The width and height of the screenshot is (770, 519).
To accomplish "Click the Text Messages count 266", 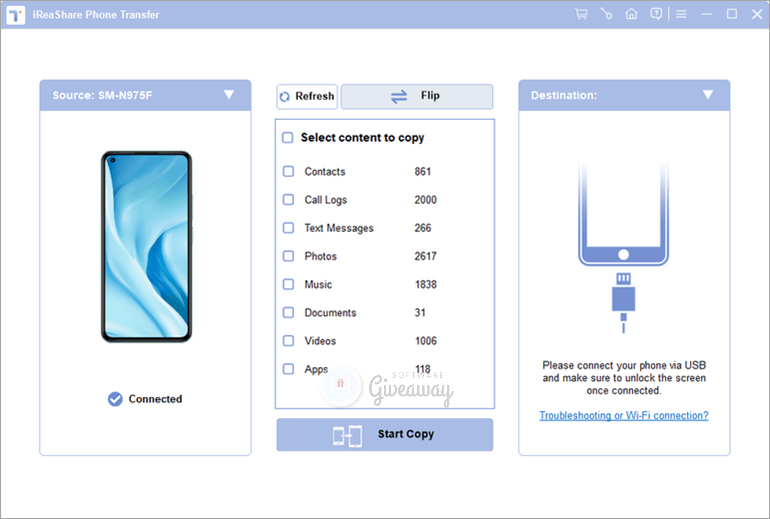I will pyautogui.click(x=423, y=228).
